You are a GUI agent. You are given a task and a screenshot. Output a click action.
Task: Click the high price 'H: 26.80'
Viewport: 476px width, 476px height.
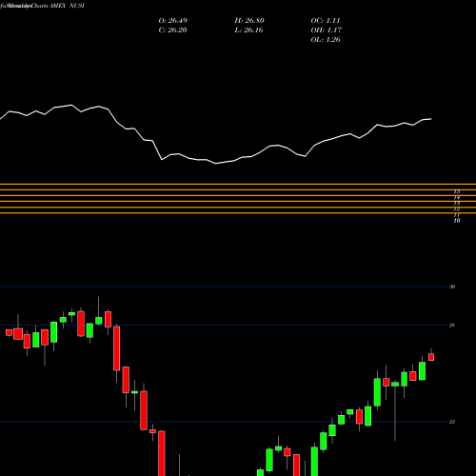[249, 21]
